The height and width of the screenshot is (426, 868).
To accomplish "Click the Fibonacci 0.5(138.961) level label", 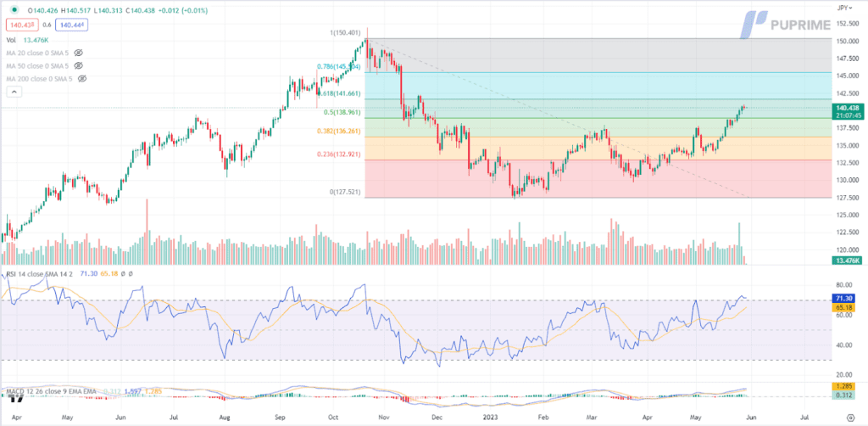I will tap(342, 112).
